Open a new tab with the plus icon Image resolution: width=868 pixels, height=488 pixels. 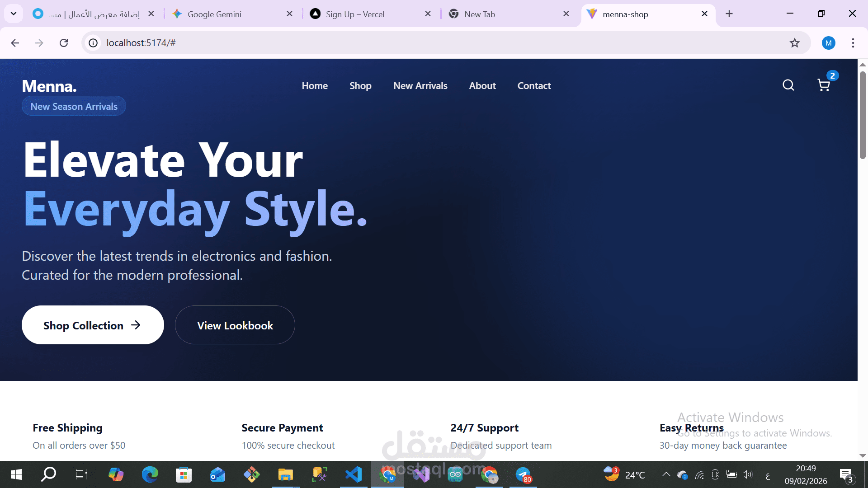(729, 14)
